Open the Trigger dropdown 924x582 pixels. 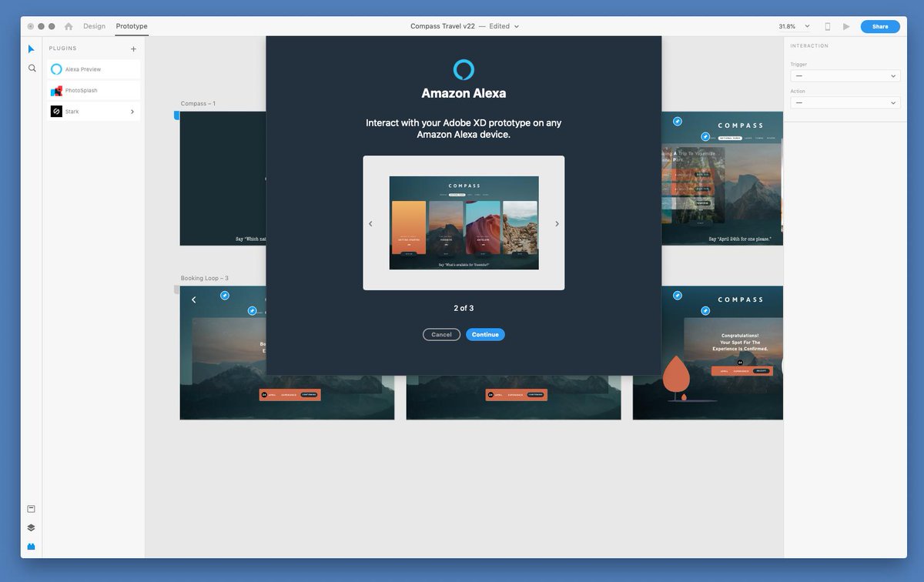coord(845,76)
